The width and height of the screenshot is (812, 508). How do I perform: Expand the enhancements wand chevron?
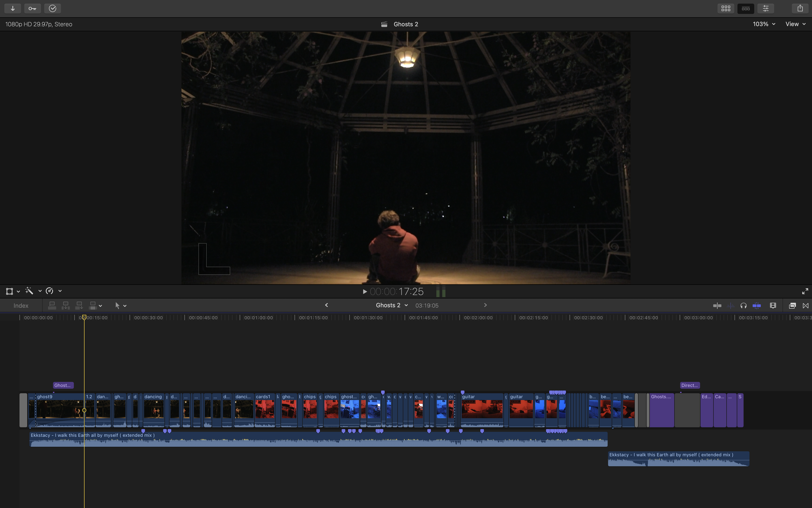tap(40, 291)
